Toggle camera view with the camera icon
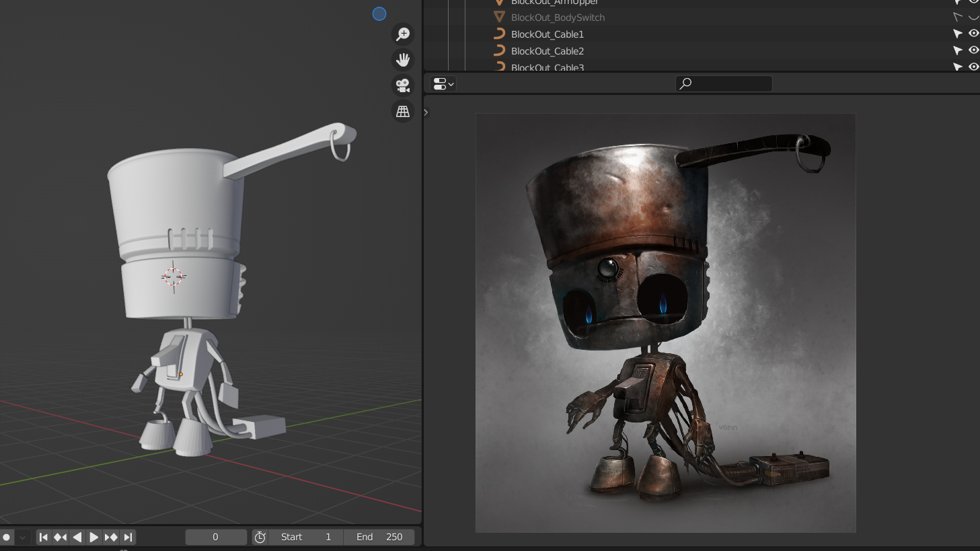Viewport: 980px width, 551px height. [403, 85]
